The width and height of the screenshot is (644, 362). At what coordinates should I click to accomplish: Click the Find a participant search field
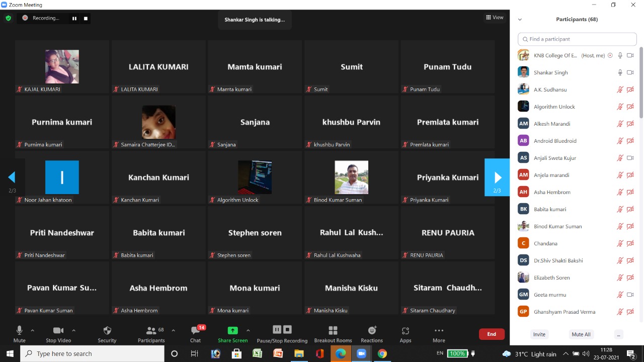coord(577,39)
